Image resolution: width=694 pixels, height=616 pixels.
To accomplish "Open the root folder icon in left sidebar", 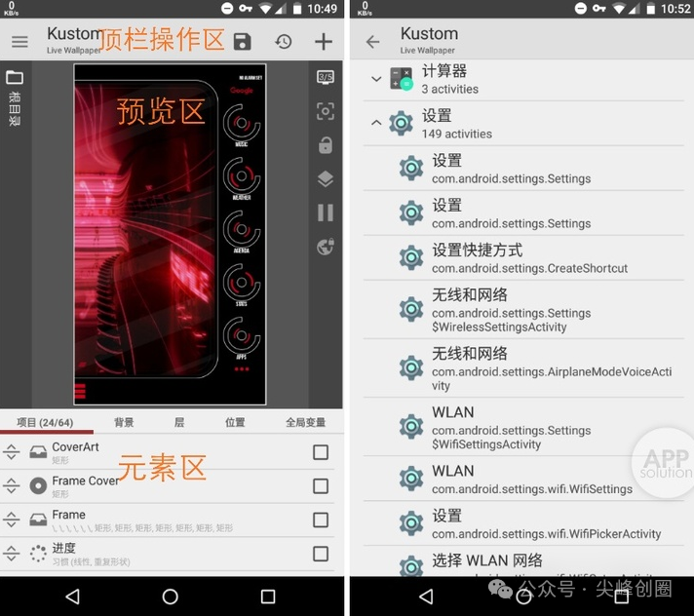I will coord(15,77).
